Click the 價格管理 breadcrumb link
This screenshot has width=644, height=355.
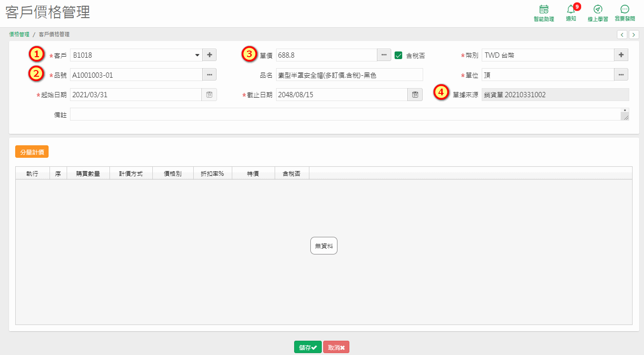click(19, 34)
